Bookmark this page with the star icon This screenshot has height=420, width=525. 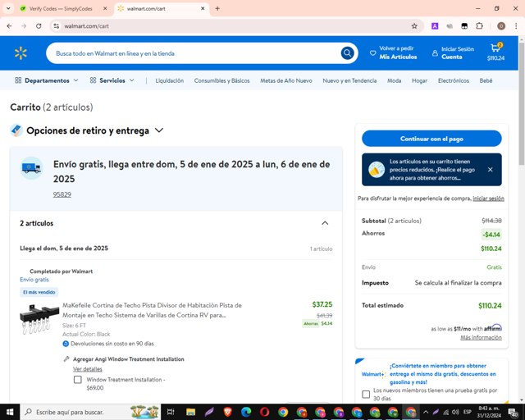(x=414, y=26)
